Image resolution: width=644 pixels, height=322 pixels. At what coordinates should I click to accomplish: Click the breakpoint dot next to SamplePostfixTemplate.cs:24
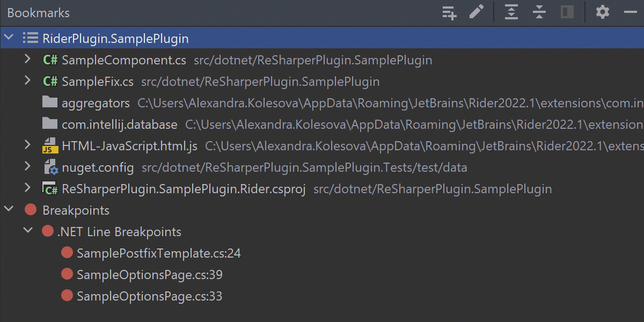pyautogui.click(x=67, y=252)
